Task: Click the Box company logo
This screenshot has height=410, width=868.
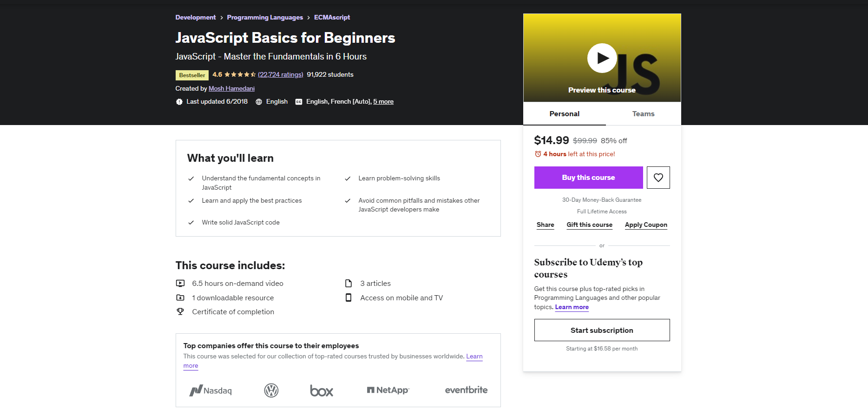Action: coord(322,391)
